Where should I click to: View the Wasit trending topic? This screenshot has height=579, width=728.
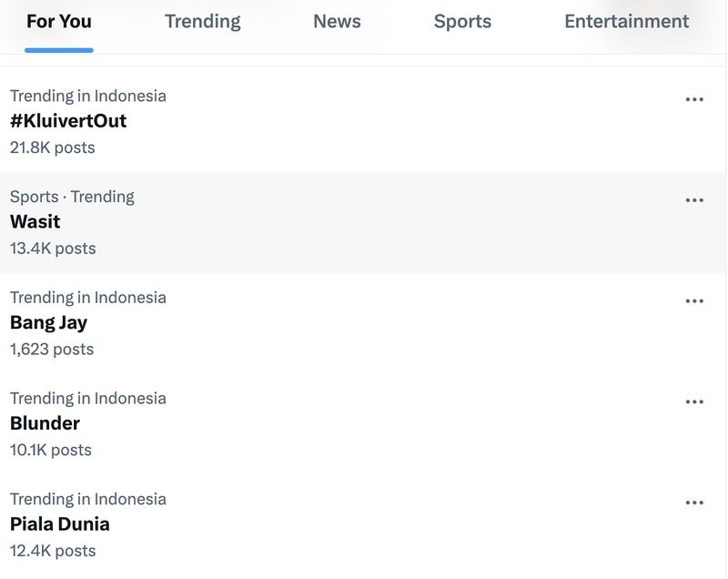point(35,221)
